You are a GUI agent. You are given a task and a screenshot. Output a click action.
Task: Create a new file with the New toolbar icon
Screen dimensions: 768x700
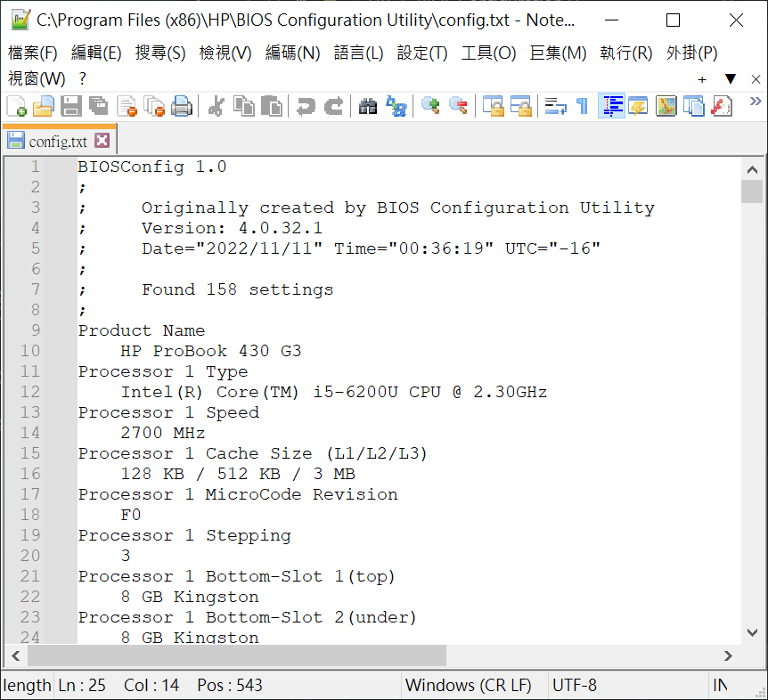coord(16,106)
